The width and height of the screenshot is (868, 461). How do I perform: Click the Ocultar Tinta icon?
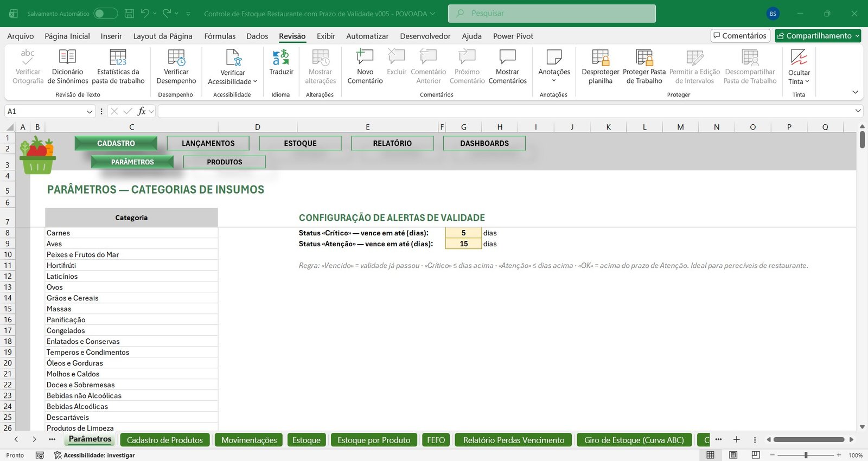[799, 57]
